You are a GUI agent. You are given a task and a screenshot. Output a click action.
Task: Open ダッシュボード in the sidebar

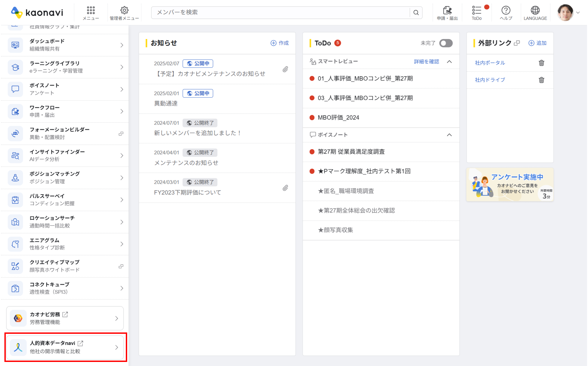[64, 45]
